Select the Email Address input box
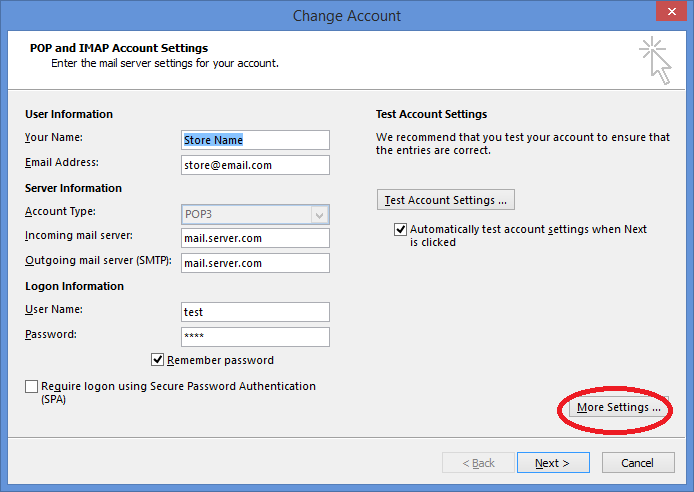The width and height of the screenshot is (694, 492). pyautogui.click(x=255, y=165)
